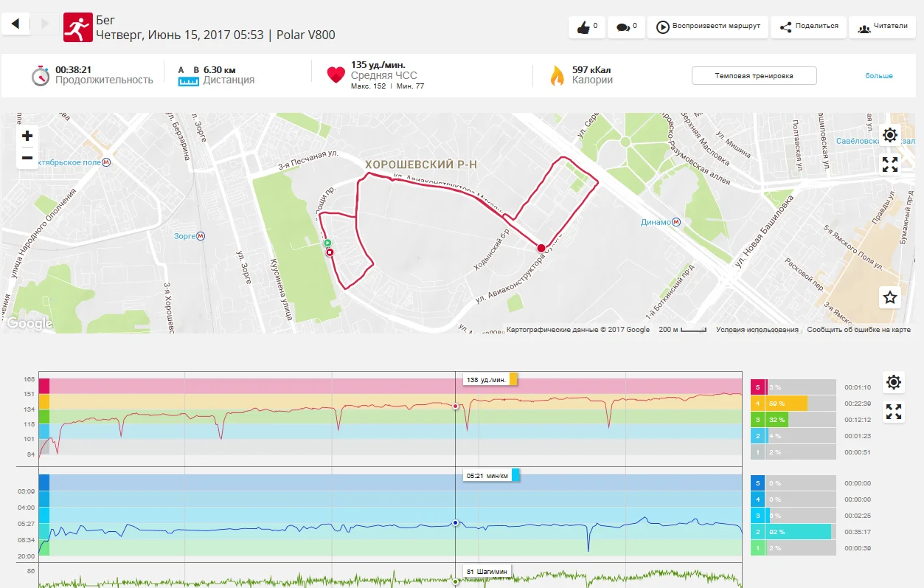
Task: Select heart rate zone 5 swatch
Action: click(x=758, y=387)
